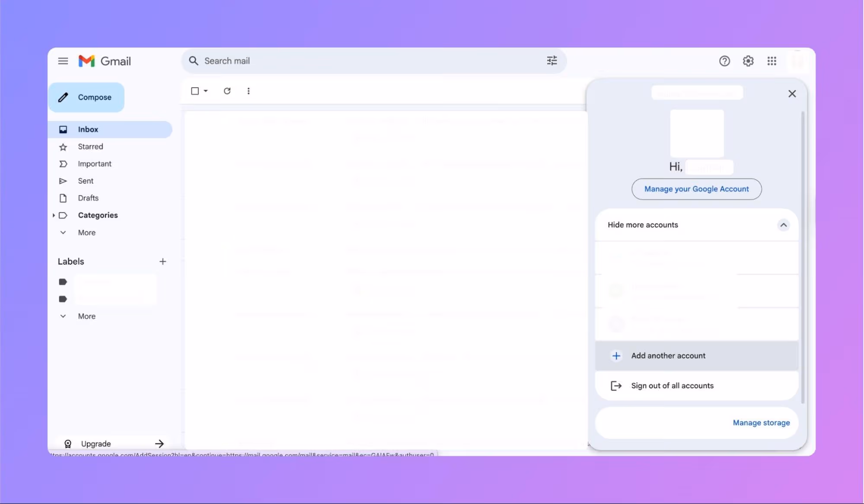Viewport: 864px width, 504px height.
Task: Open the more actions three-dot menu
Action: (x=249, y=91)
